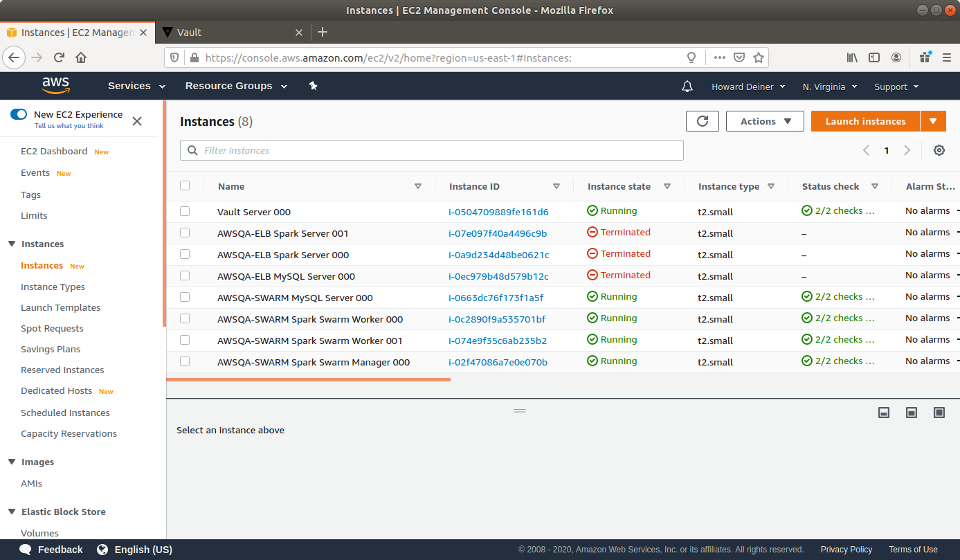Screen dimensions: 960x560
Task: Check Spark Swarm Worker 000 checkbox
Action: pyautogui.click(x=185, y=318)
